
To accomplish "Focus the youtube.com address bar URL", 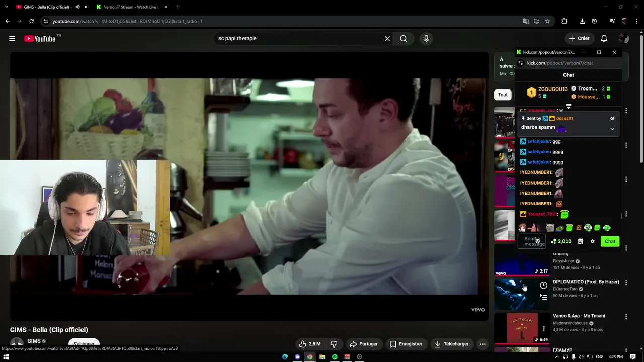I will 128,21.
